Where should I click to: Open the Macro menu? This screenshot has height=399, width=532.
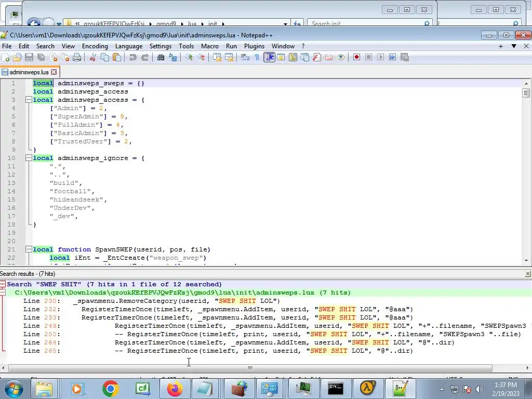(210, 46)
